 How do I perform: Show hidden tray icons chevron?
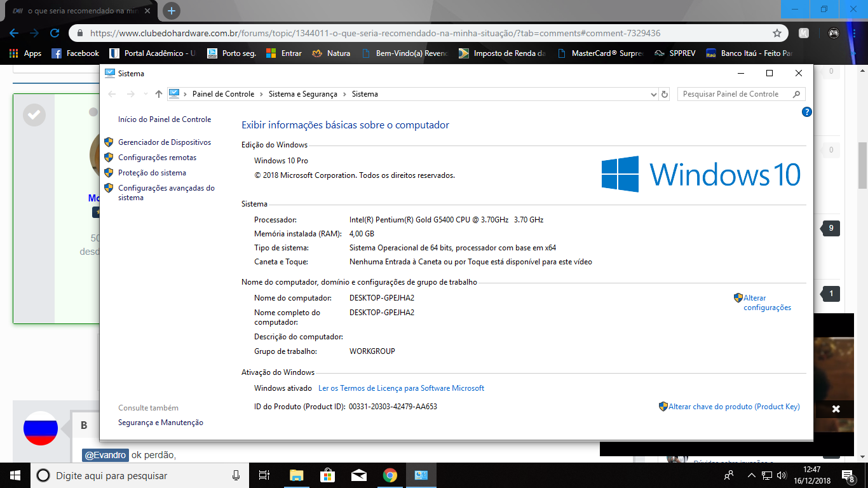(752, 475)
